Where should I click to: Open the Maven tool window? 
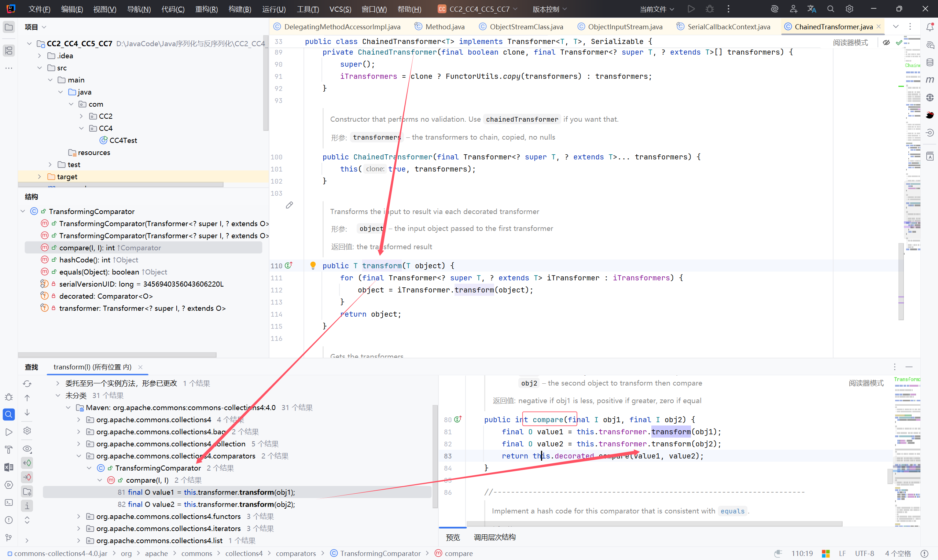point(930,80)
